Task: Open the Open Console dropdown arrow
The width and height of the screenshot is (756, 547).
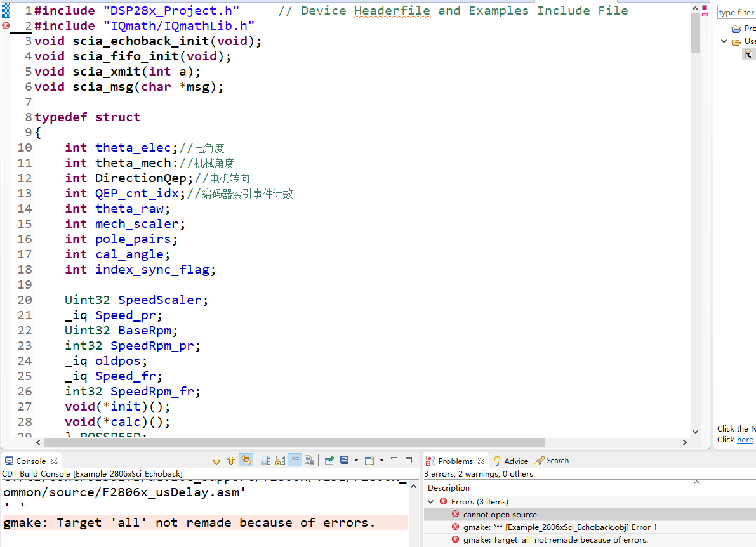Action: point(382,460)
